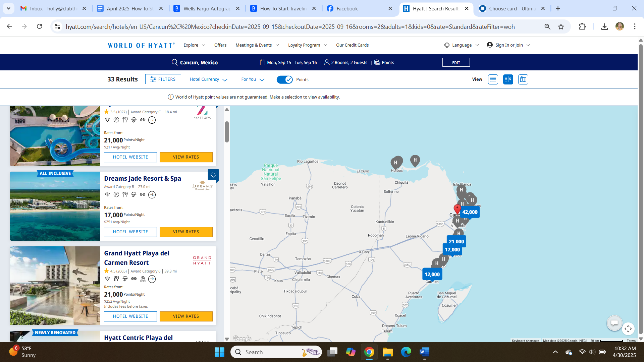Toggle the Points display switch

tap(284, 79)
